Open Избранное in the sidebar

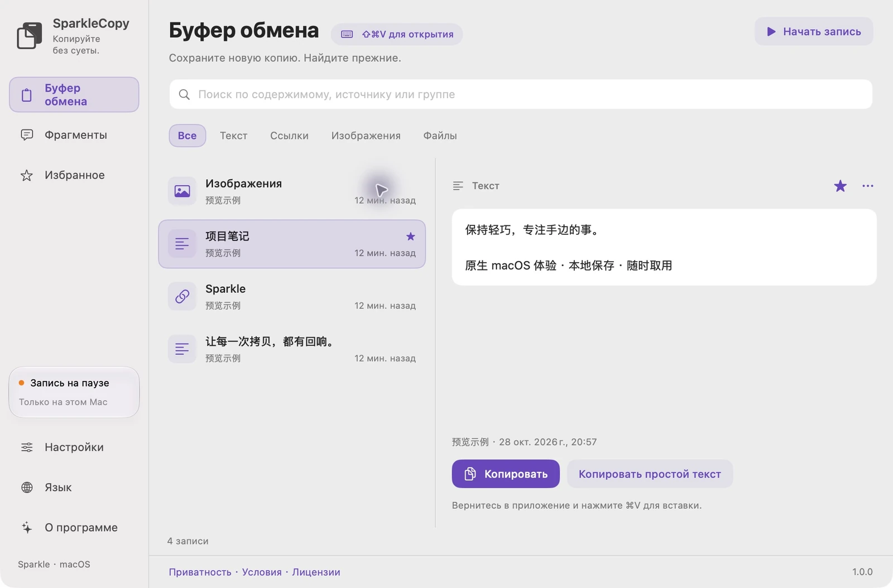tap(74, 175)
